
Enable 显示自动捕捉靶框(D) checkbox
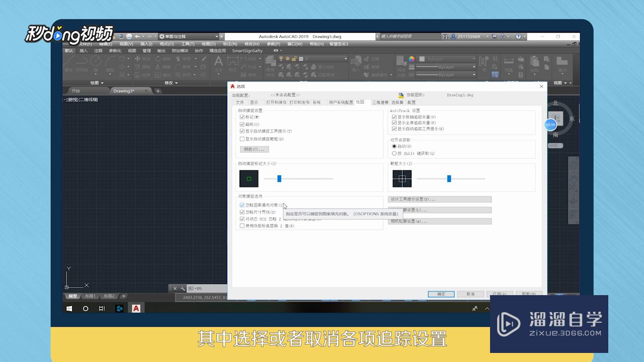(243, 139)
